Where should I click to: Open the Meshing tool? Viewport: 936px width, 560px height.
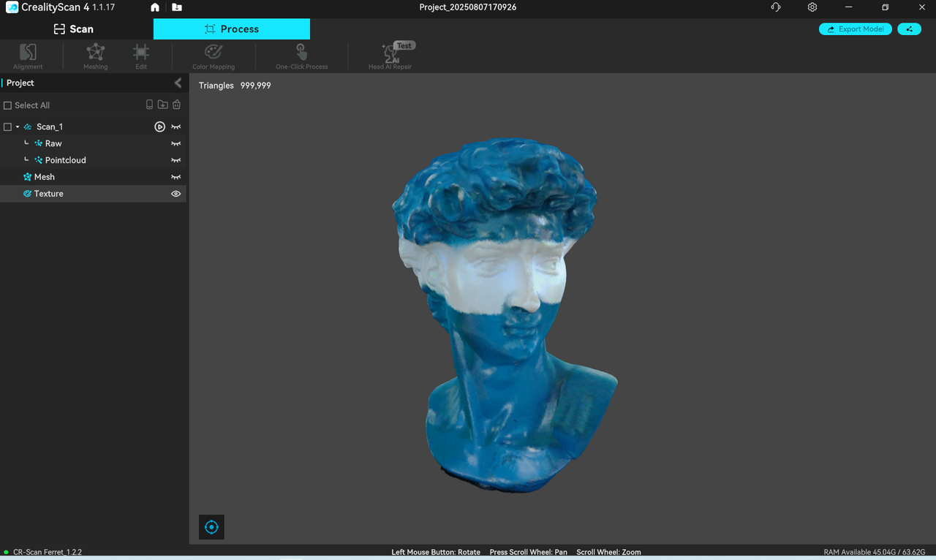[95, 55]
